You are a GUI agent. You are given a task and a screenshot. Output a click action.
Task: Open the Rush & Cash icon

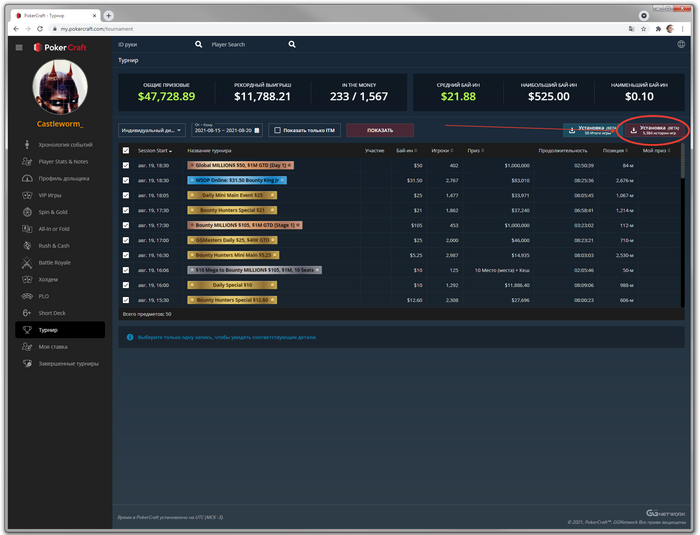[x=27, y=246]
